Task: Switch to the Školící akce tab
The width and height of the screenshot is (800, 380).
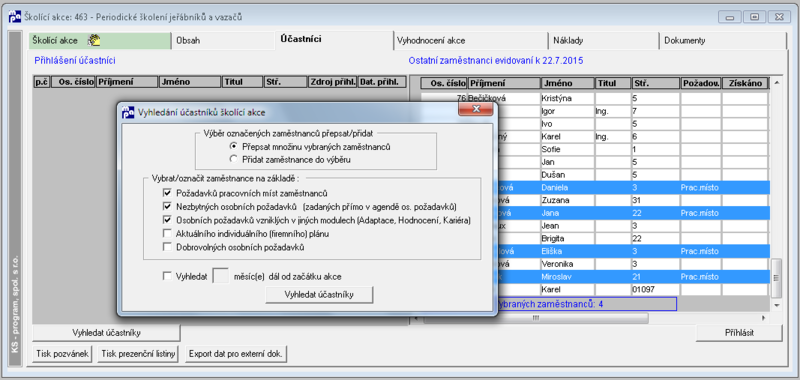Action: [x=99, y=41]
